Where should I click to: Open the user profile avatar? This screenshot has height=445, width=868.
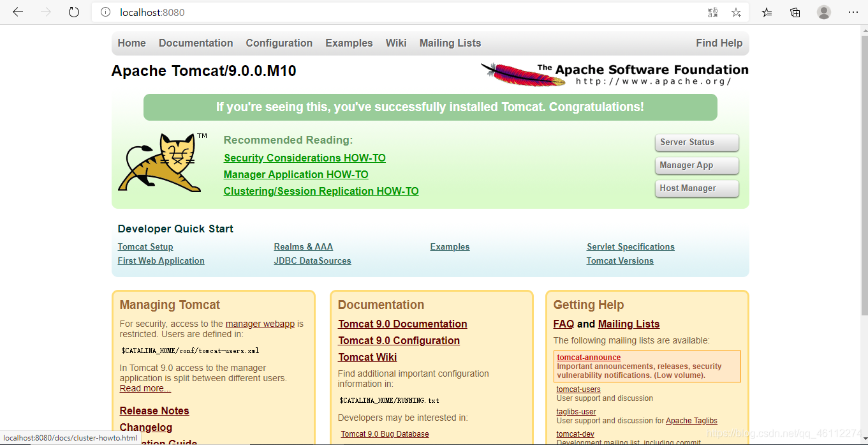[824, 12]
